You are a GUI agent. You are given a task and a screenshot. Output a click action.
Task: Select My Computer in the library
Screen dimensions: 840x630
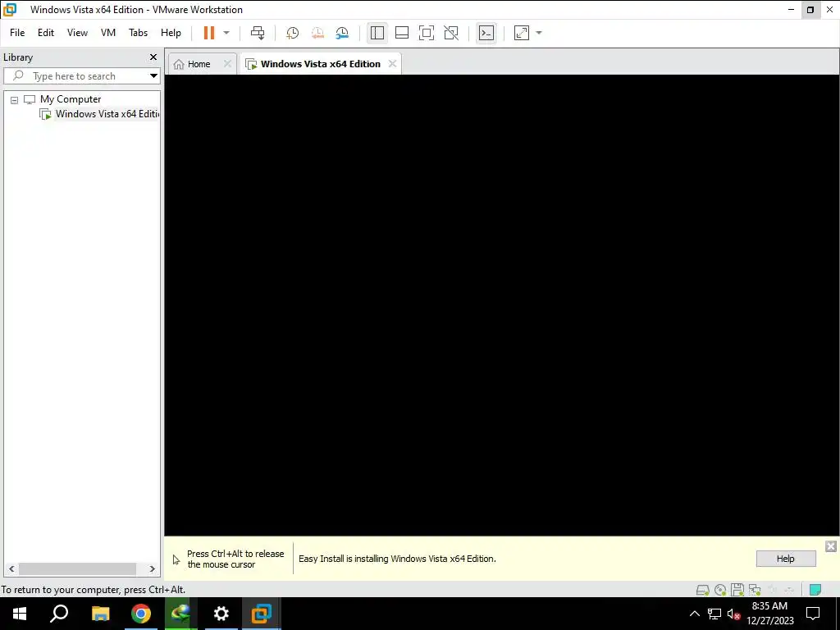pyautogui.click(x=71, y=99)
